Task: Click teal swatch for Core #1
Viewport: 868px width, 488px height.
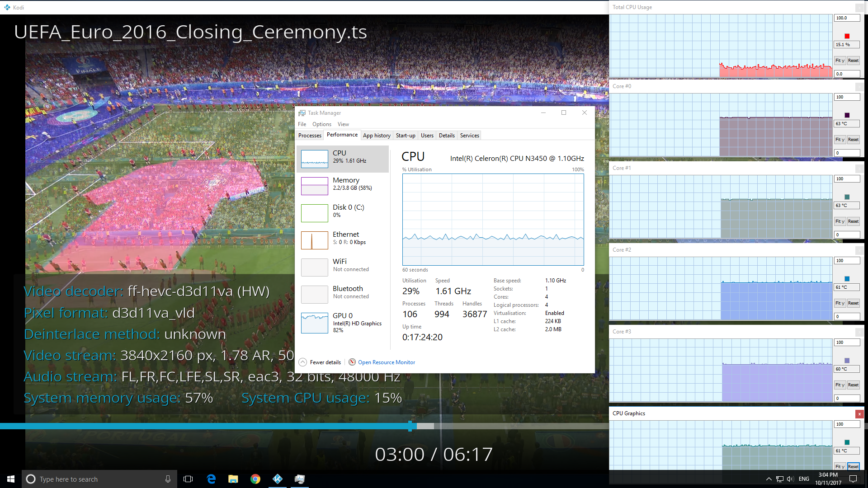Action: click(x=847, y=197)
